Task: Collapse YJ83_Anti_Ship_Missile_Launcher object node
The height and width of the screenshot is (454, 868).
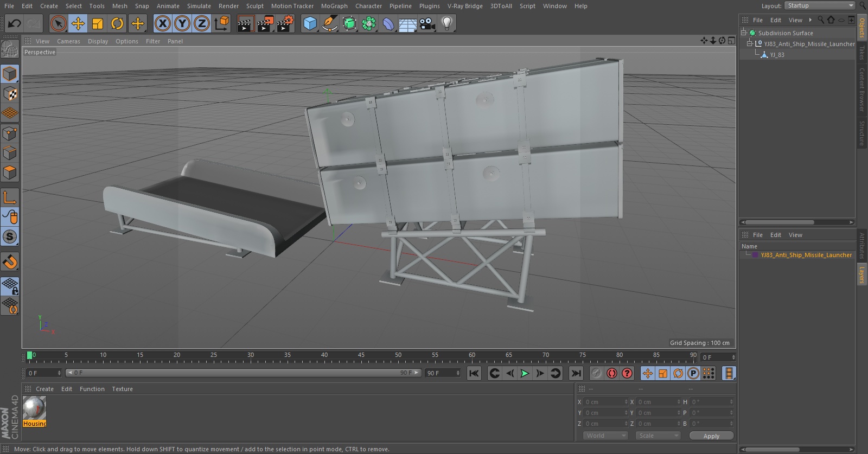Action: coord(750,43)
